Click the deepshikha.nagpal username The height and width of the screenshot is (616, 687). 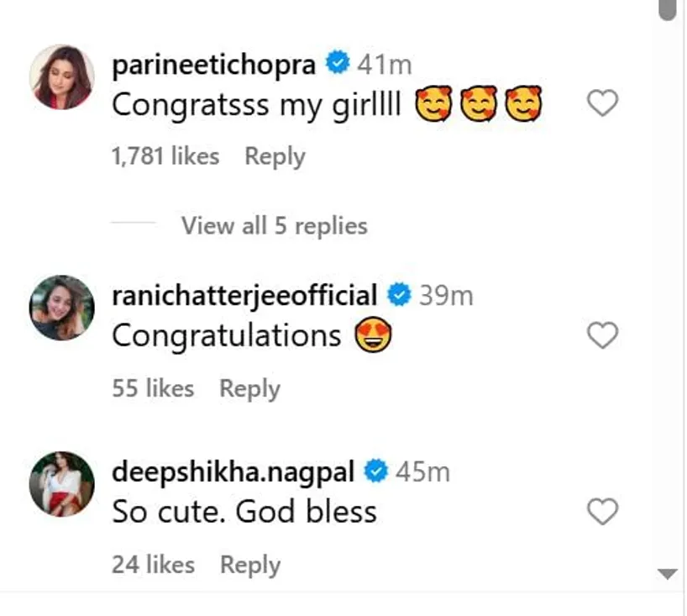tap(236, 472)
